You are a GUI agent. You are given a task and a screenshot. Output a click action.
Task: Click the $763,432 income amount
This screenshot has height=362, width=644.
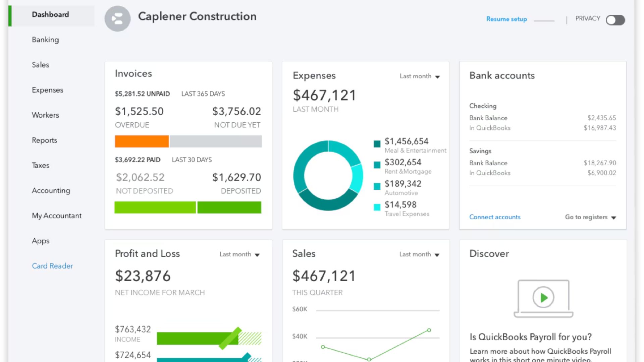point(133,329)
